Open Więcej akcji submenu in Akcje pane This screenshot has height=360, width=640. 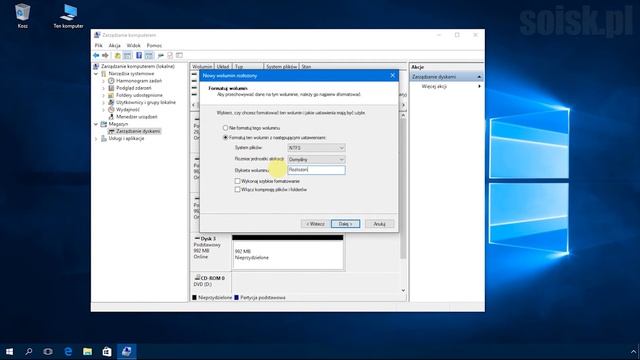click(x=447, y=87)
